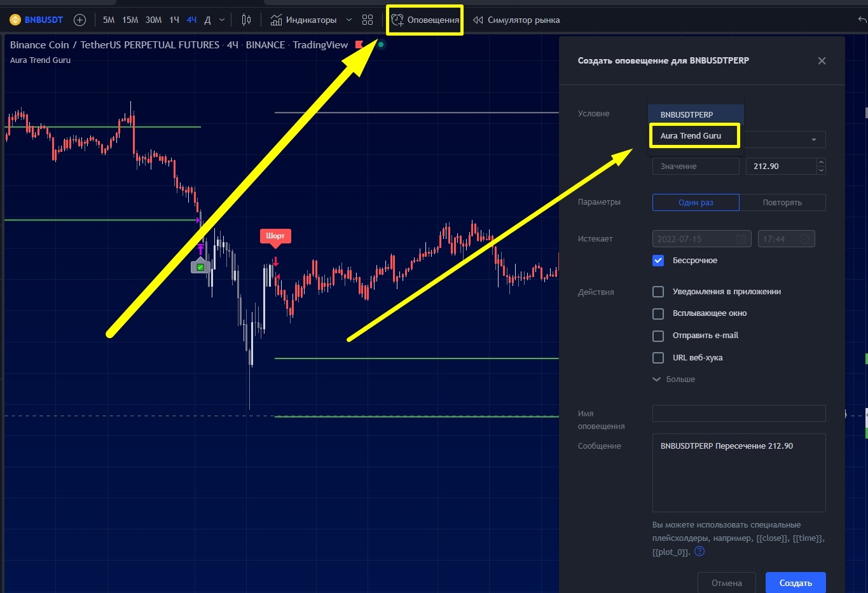868x593 pixels.
Task: Click the green checkmark marker on chart
Action: pos(200,267)
